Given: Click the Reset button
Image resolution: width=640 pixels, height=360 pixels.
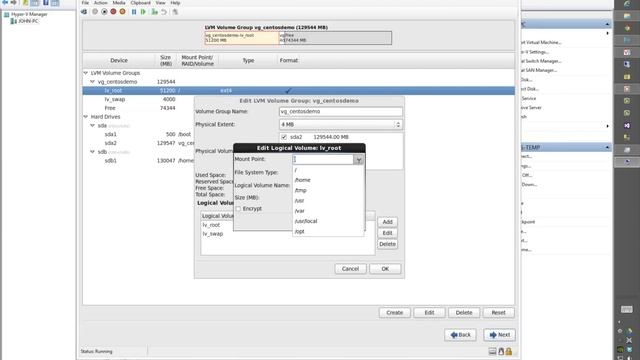Looking at the screenshot, I should coord(498,313).
